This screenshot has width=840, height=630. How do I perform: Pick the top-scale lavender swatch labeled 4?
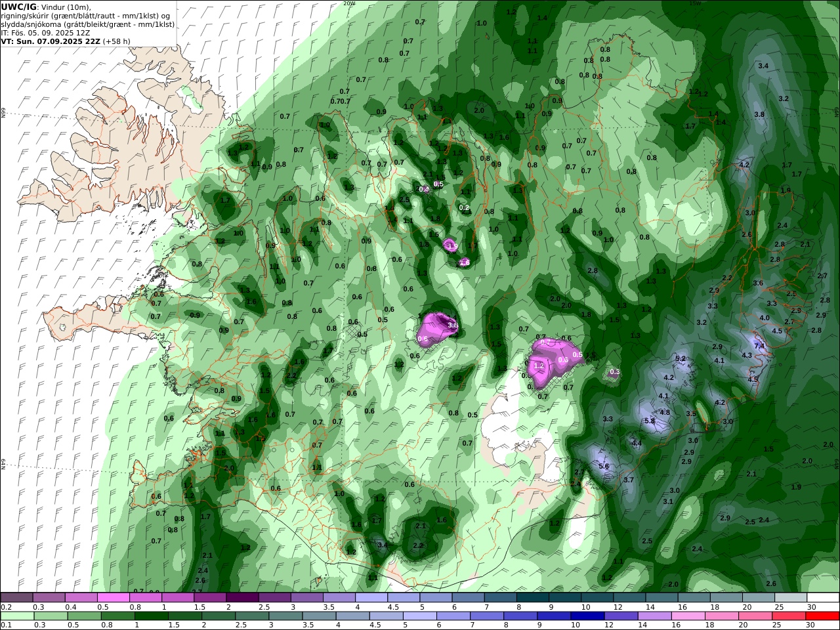pyautogui.click(x=371, y=598)
